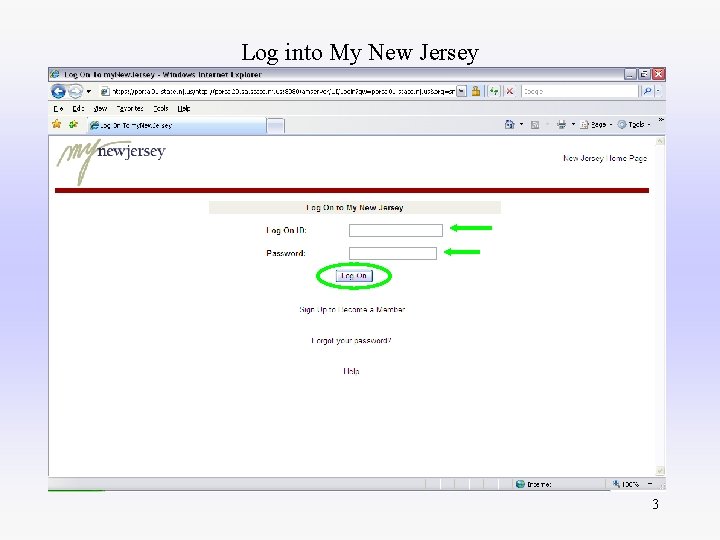Open the Favorites menu
Image resolution: width=720 pixels, height=540 pixels.
click(130, 109)
